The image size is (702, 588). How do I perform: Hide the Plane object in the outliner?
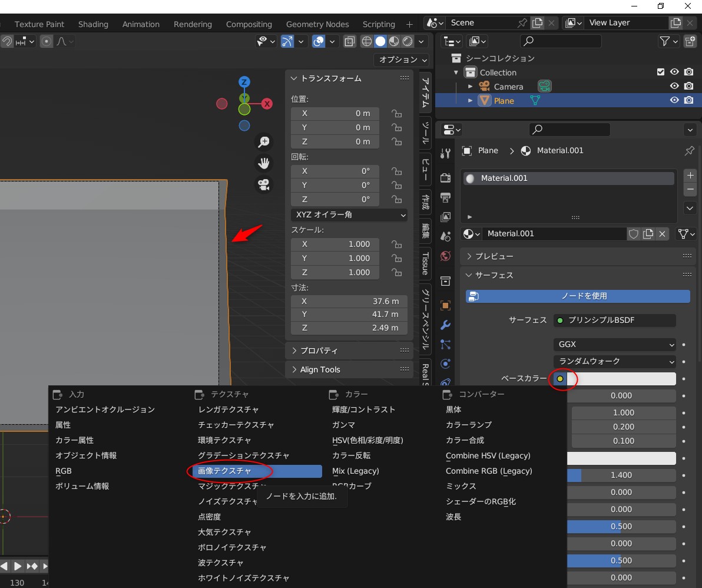[674, 100]
